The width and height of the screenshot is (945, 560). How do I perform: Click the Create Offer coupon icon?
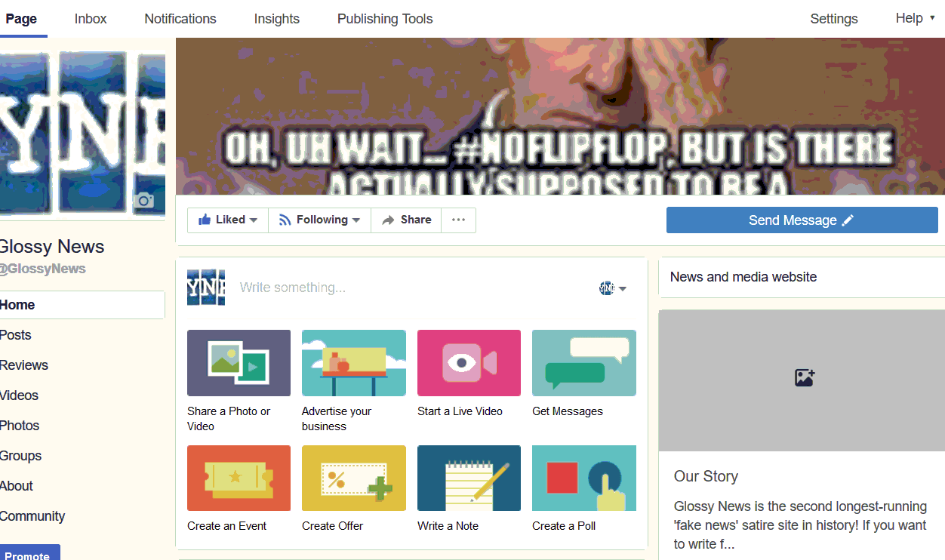coord(354,478)
